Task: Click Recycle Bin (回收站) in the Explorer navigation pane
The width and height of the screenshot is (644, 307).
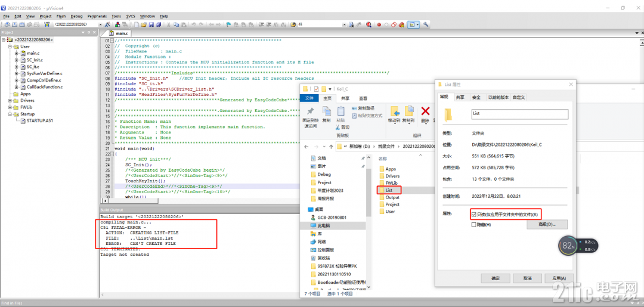Action: 324,258
